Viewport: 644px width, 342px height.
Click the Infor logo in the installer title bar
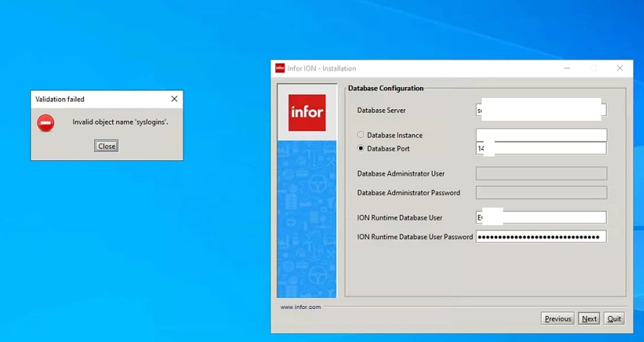(x=280, y=68)
